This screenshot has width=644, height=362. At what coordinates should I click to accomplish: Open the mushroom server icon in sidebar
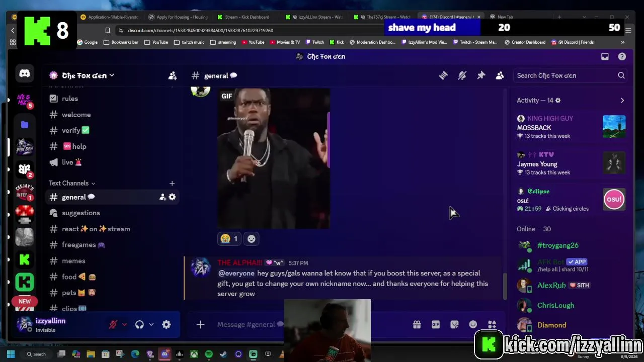pos(24,213)
